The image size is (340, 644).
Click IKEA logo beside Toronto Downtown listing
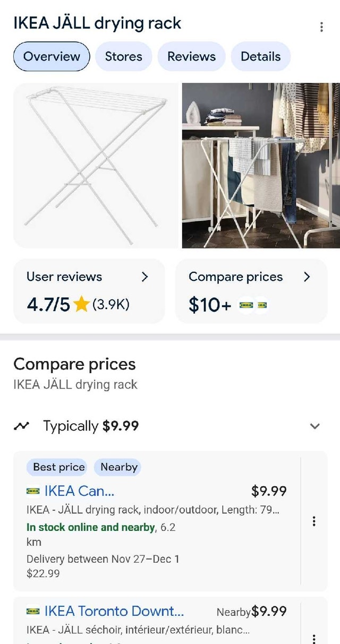click(x=33, y=612)
